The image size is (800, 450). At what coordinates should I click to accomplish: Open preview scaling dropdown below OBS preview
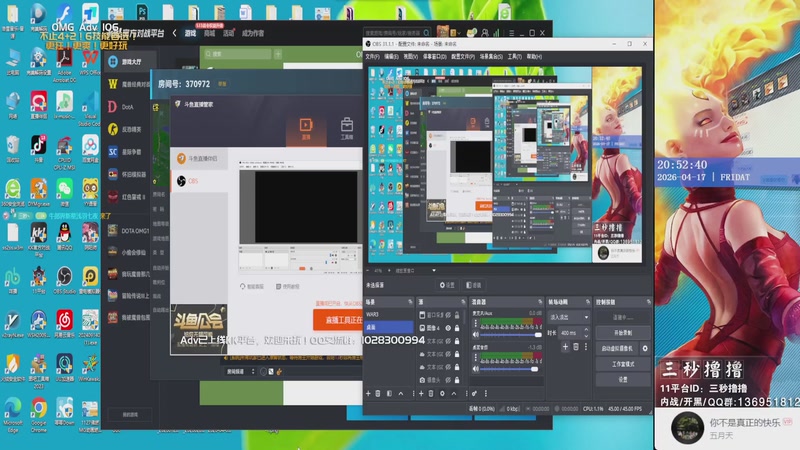pos(434,270)
